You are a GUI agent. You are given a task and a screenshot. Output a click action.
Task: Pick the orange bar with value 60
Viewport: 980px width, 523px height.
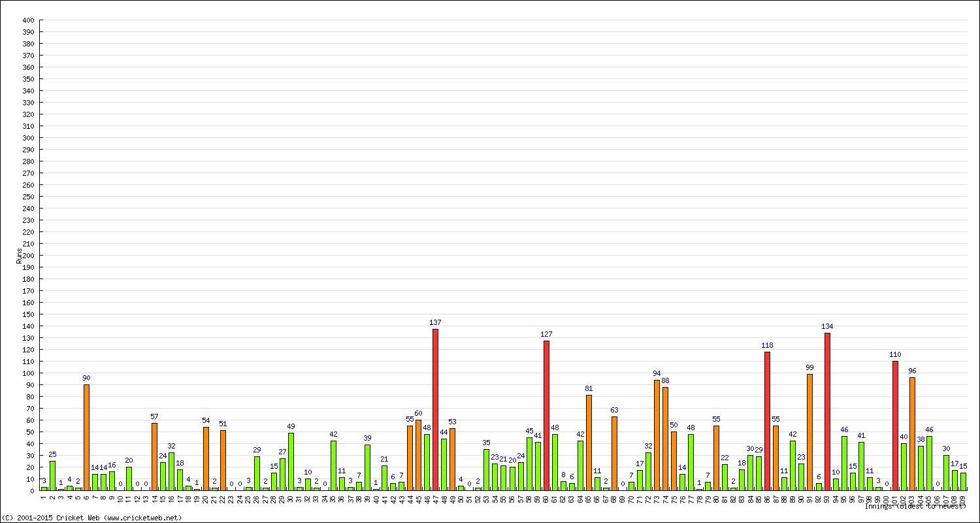coord(418,455)
